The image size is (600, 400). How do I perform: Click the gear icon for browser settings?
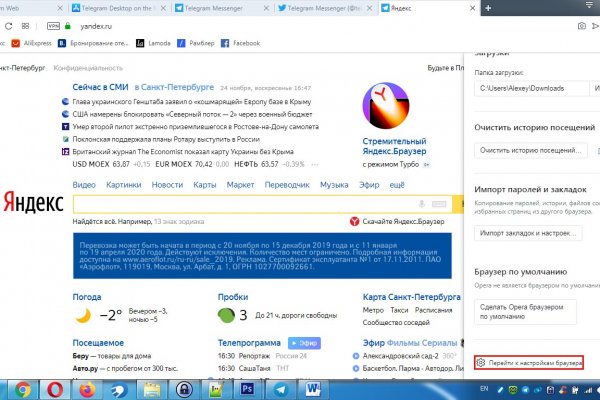pos(480,361)
